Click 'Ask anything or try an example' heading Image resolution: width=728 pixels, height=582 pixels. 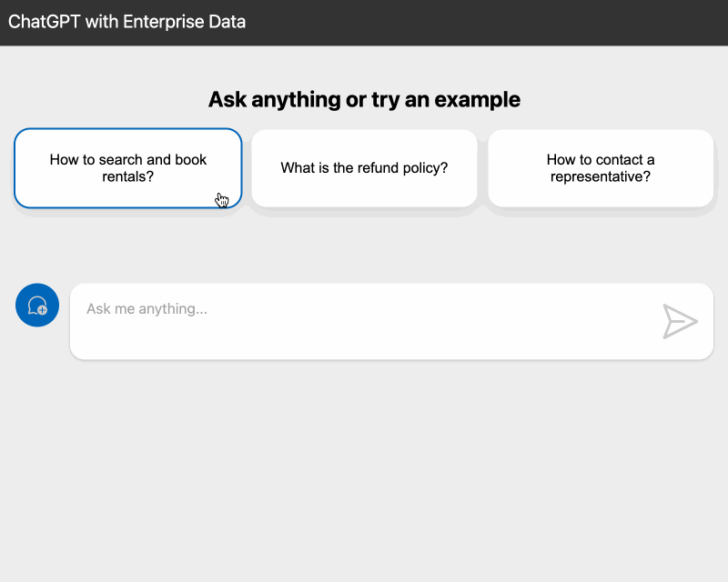click(x=365, y=99)
